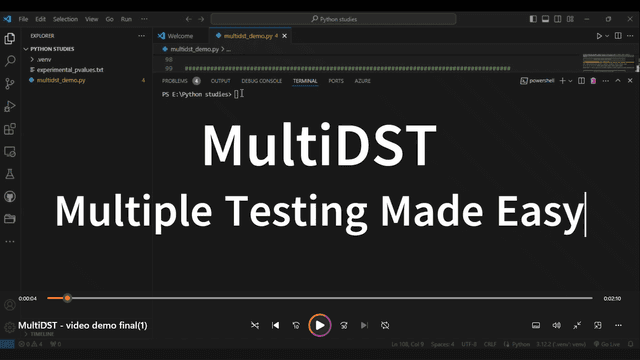Open the GitHub view icon
This screenshot has width=640, height=360.
(10, 197)
